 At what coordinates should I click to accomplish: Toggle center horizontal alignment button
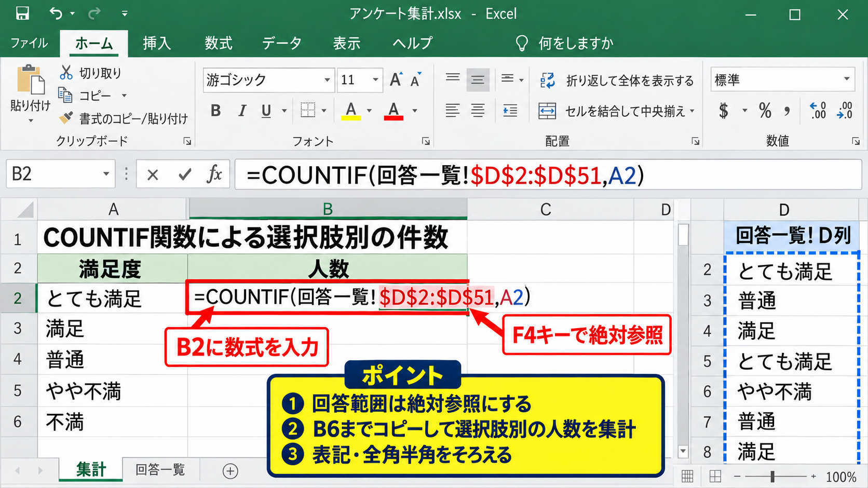point(478,110)
